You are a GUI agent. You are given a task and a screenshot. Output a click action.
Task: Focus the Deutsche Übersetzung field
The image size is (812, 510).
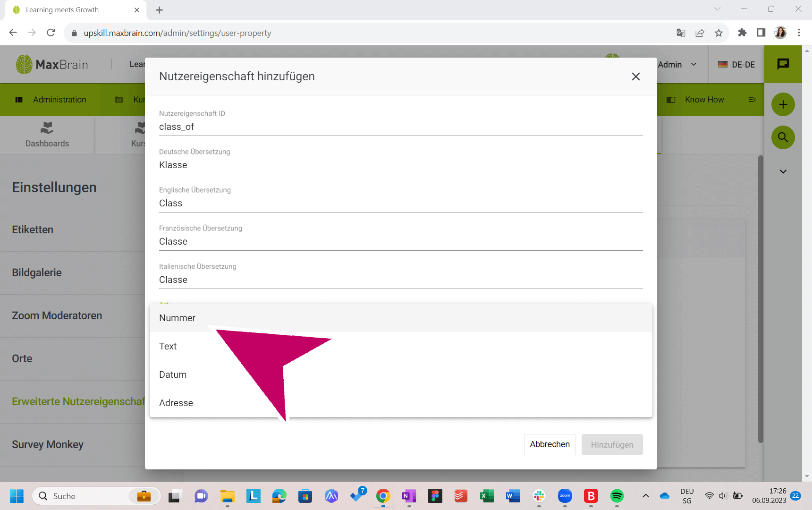coord(401,165)
